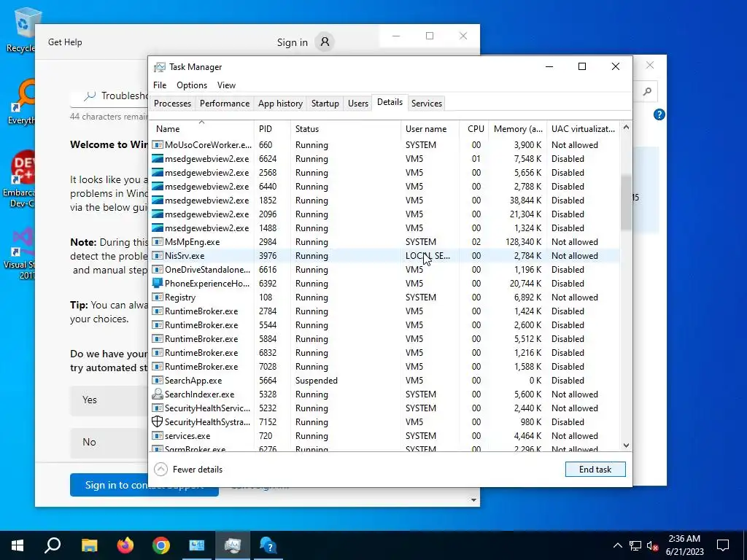
Task: Sort by PID column header
Action: [x=272, y=128]
